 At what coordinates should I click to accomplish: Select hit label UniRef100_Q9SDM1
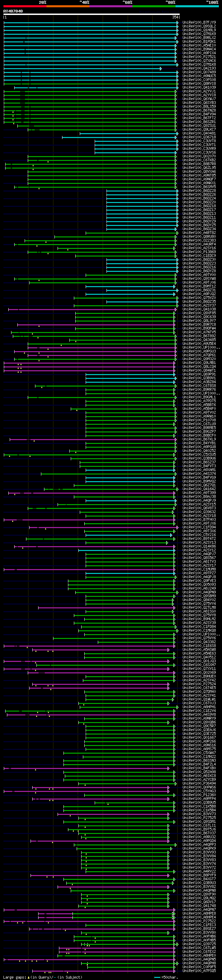pyautogui.click(x=199, y=821)
